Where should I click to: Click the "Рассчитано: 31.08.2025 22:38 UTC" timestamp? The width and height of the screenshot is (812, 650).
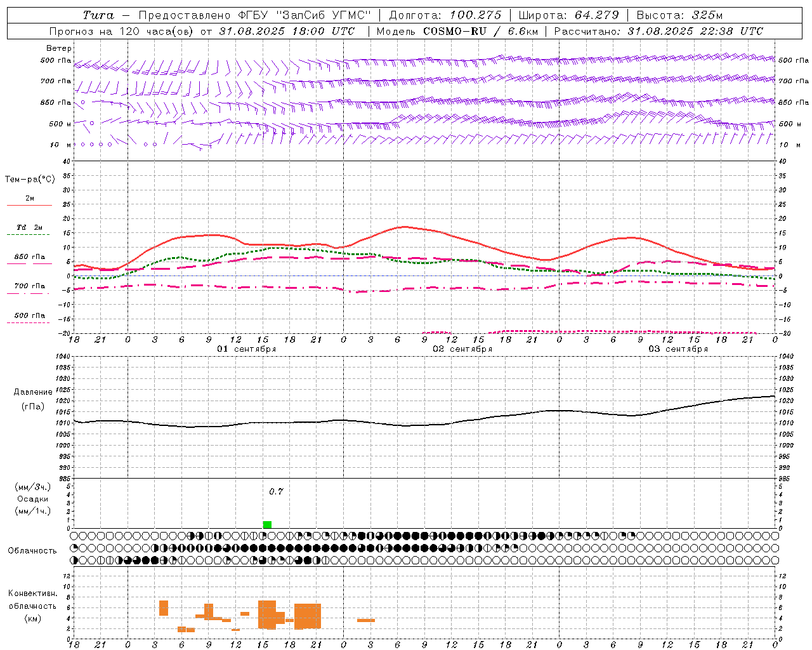click(x=658, y=31)
